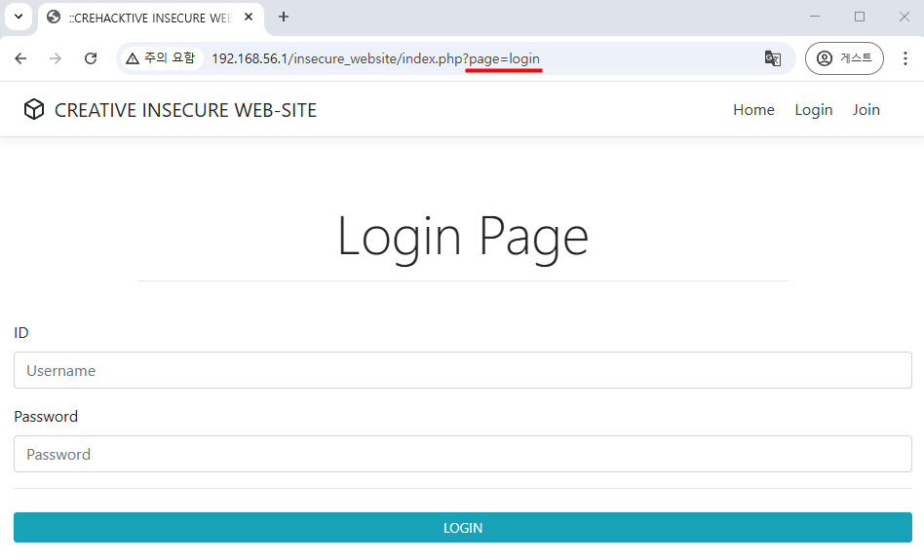Maximize the browser window
This screenshot has width=924, height=560.
pyautogui.click(x=859, y=17)
